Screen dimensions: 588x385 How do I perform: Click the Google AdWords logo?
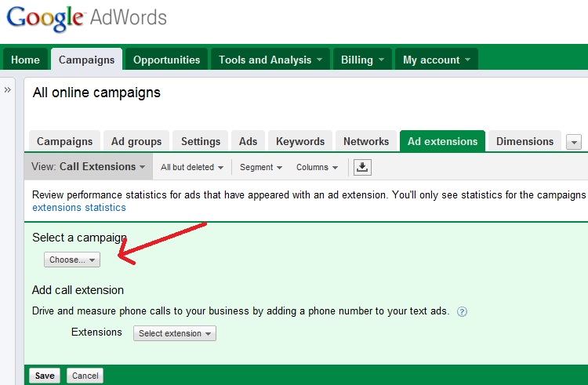point(86,18)
